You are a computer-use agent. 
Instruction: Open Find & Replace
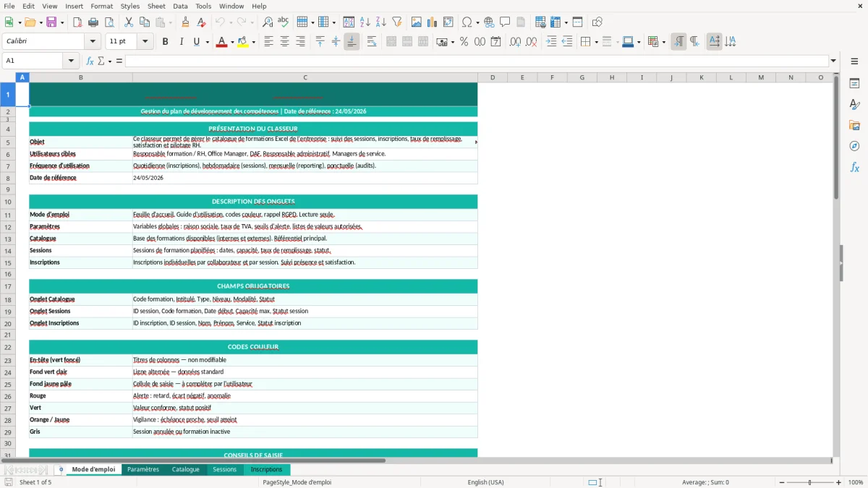click(x=268, y=22)
